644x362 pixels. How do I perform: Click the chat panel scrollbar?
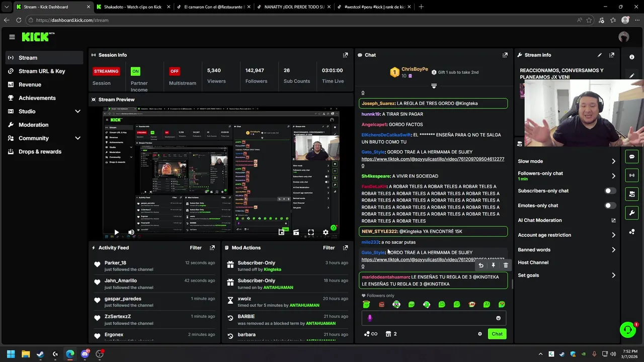tap(512, 285)
